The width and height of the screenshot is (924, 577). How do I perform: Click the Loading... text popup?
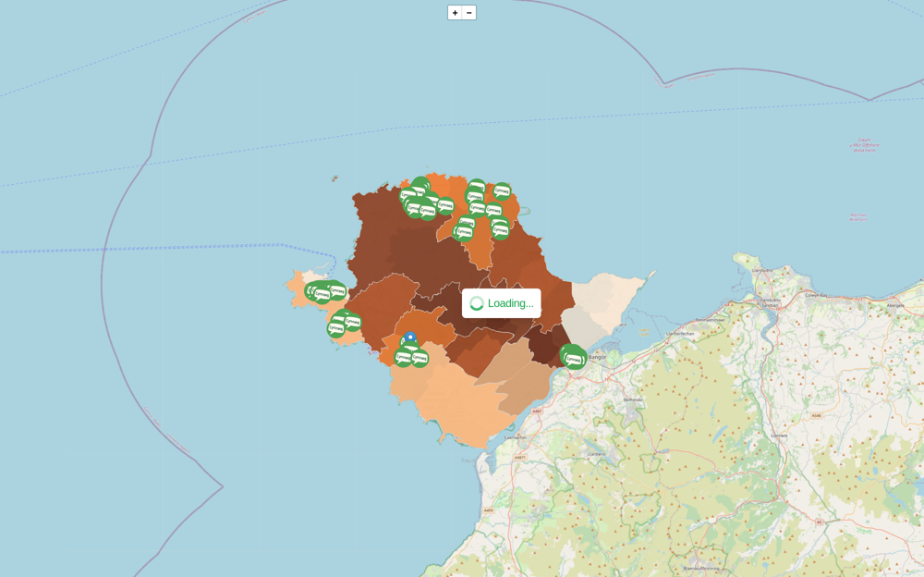point(510,303)
